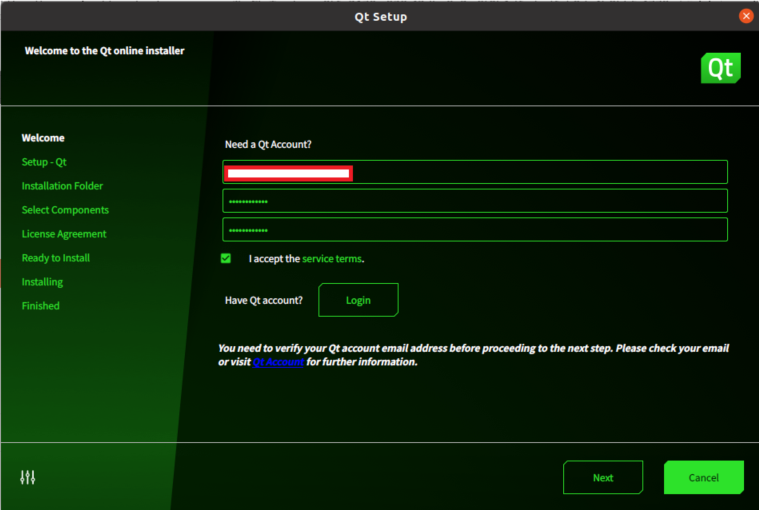Select the Installing step

click(42, 282)
